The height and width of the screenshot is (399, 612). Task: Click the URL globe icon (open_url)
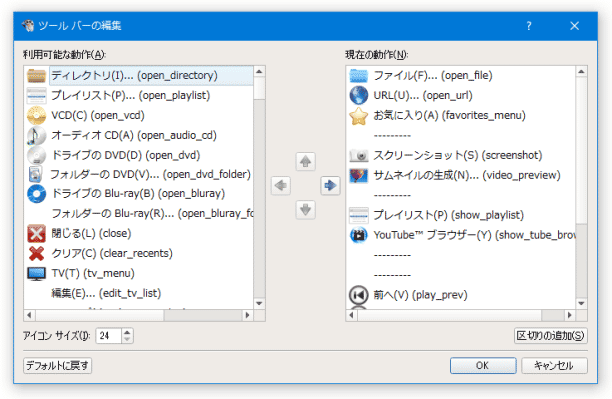click(358, 95)
